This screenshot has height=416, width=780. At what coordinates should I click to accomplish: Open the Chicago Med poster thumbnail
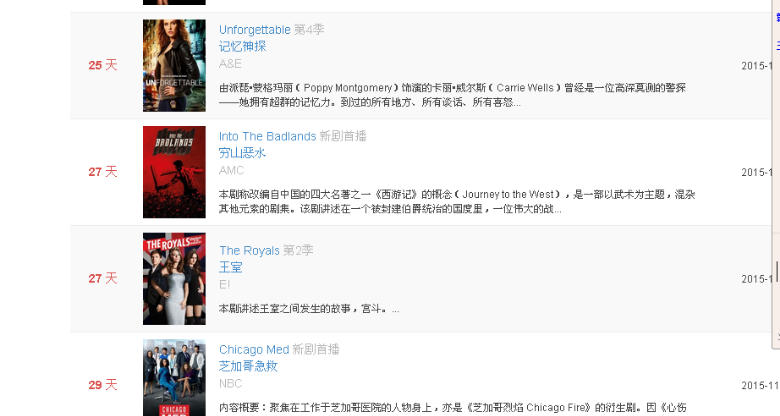point(174,378)
